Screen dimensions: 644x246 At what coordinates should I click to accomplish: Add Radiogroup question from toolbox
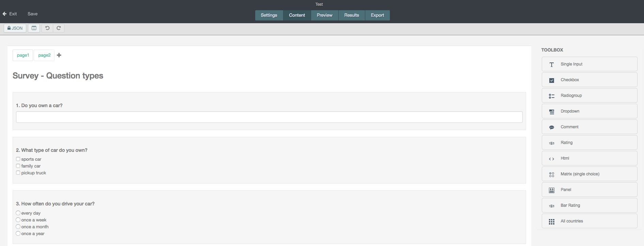pyautogui.click(x=589, y=96)
